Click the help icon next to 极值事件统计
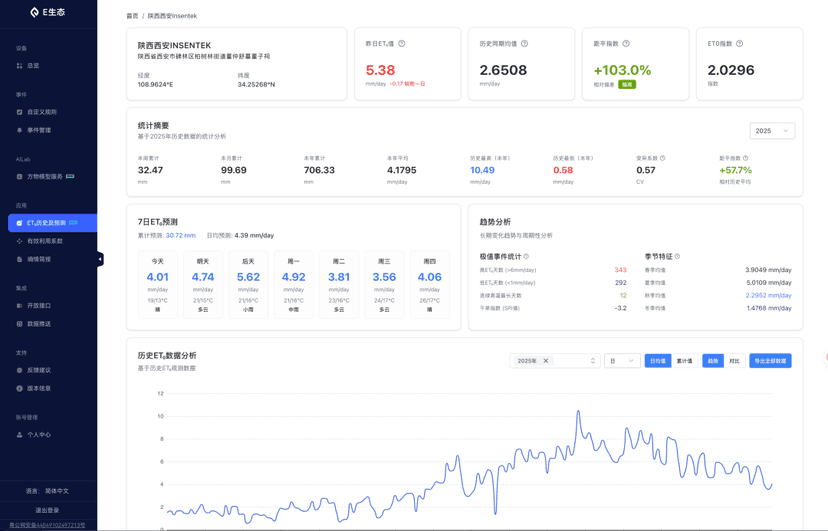 click(526, 257)
